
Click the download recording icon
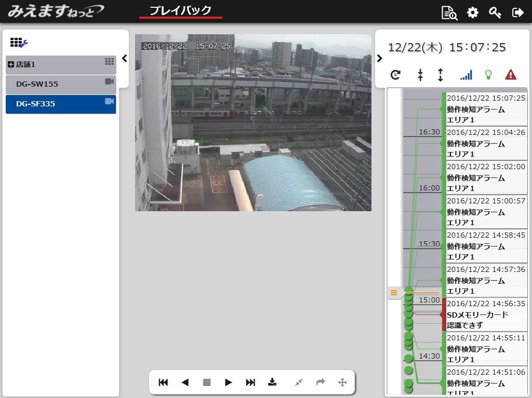(x=272, y=382)
